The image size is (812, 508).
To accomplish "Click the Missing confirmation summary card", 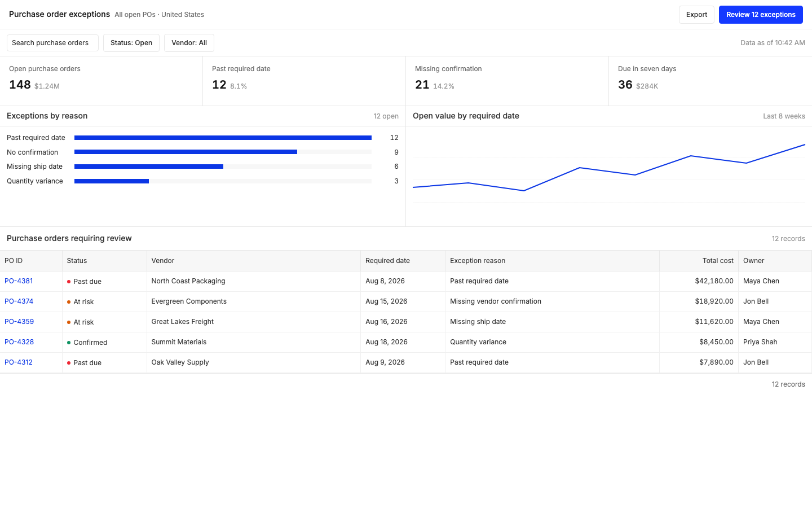I will click(507, 81).
